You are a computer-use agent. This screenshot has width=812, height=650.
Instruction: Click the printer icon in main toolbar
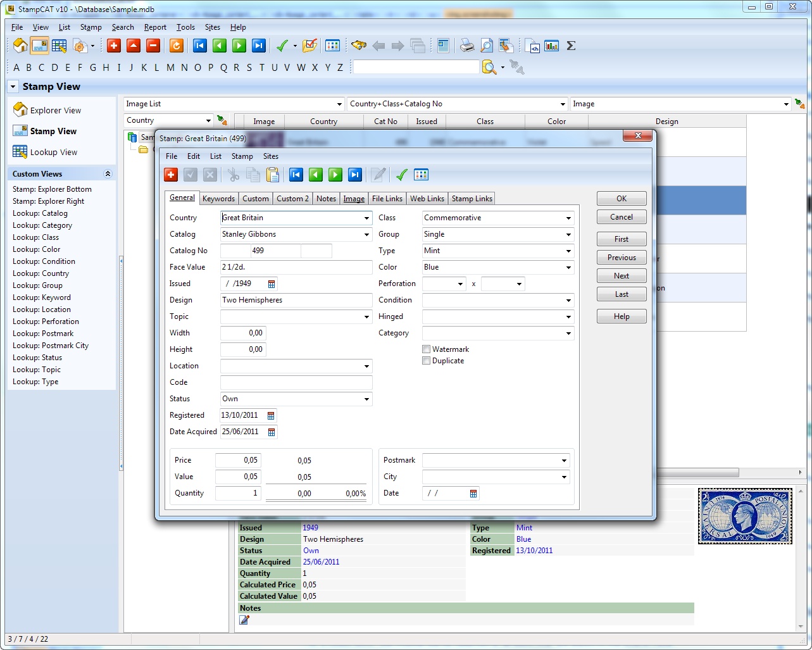pyautogui.click(x=466, y=46)
